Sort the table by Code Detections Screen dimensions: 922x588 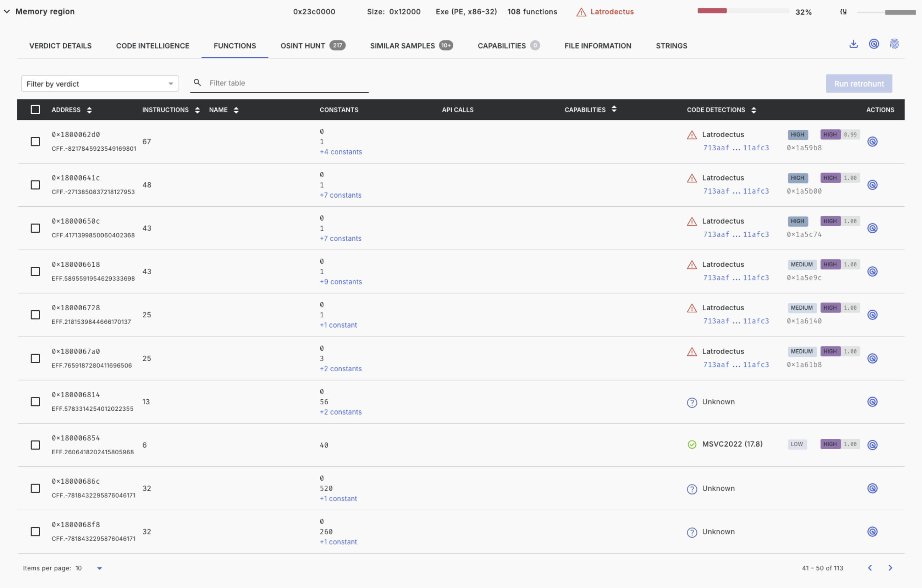(x=753, y=110)
